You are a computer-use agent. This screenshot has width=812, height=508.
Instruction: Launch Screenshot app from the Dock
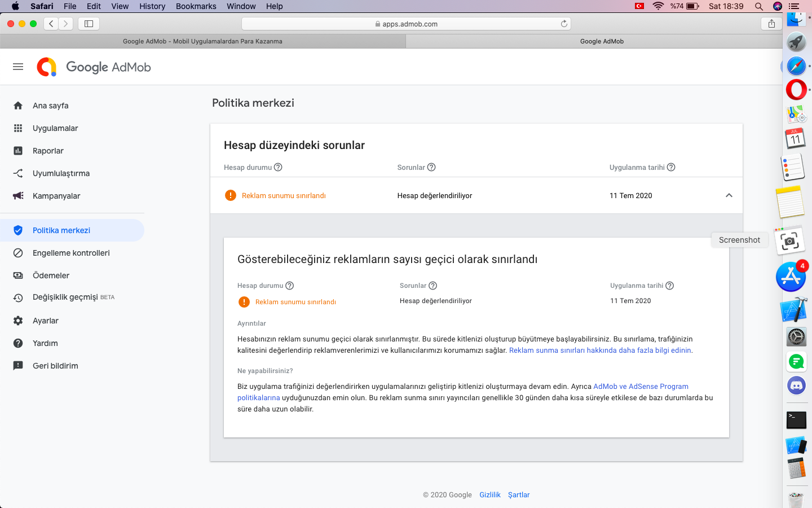point(790,241)
